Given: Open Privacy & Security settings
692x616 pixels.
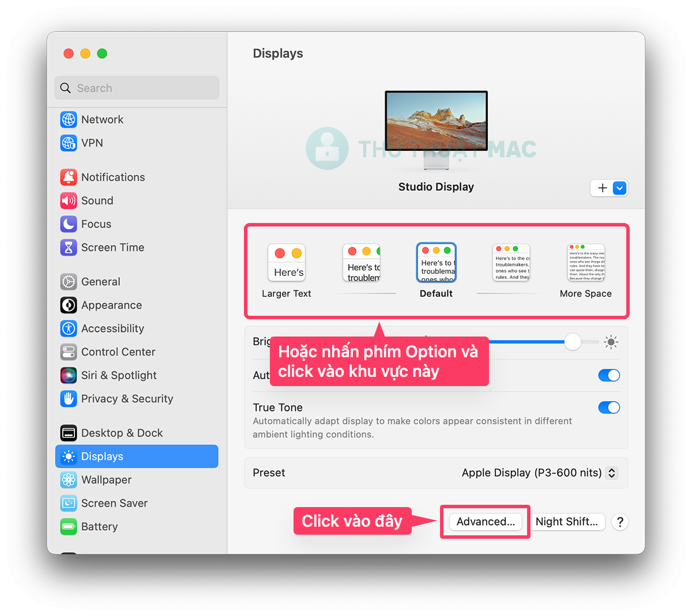Looking at the screenshot, I should [x=127, y=398].
